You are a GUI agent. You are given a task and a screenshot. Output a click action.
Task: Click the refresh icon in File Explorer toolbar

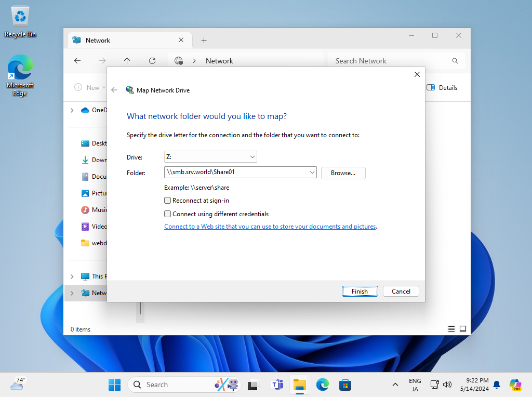click(x=152, y=61)
